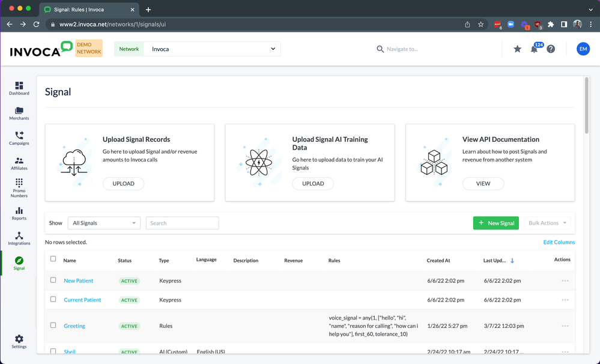The image size is (600, 364).
Task: Click the notifications bell icon
Action: pyautogui.click(x=534, y=49)
